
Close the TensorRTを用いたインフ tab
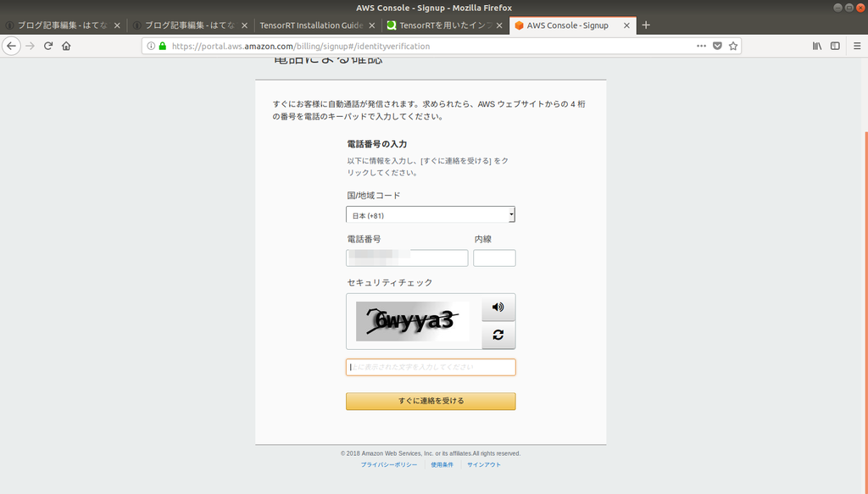pos(499,25)
